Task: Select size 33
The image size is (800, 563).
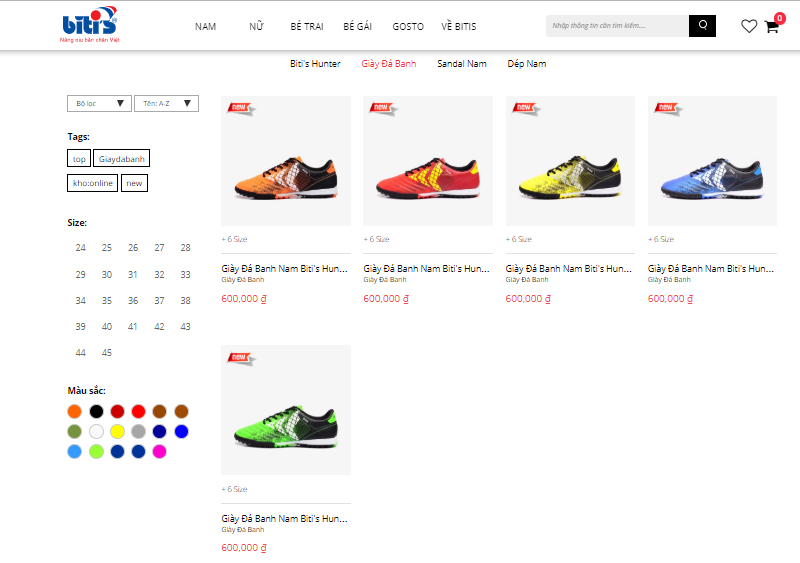Action: [185, 275]
